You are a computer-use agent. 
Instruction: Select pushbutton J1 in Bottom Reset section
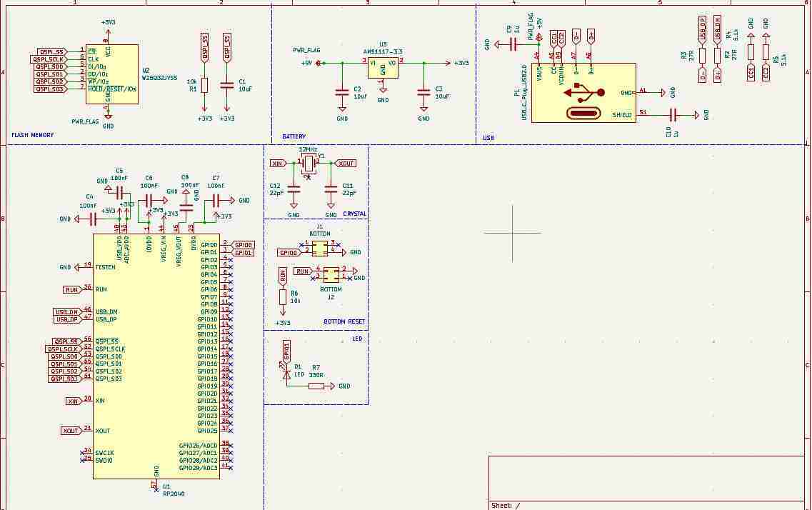click(321, 249)
